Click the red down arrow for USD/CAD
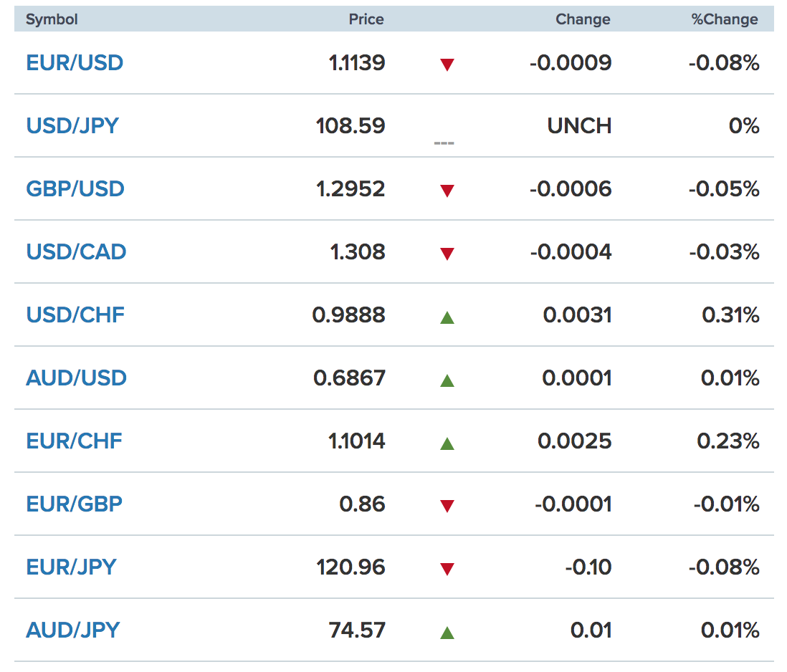Viewport: 787px width, 672px height. 447,254
